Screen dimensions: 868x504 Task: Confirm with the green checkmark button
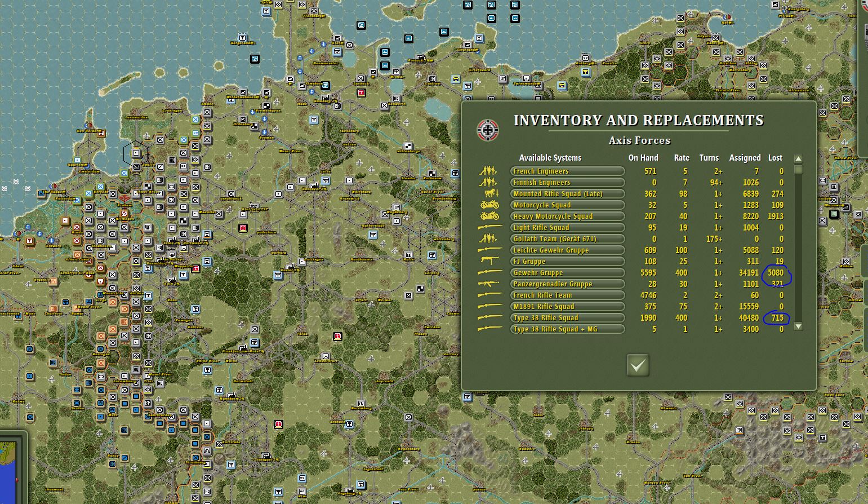[x=637, y=364]
